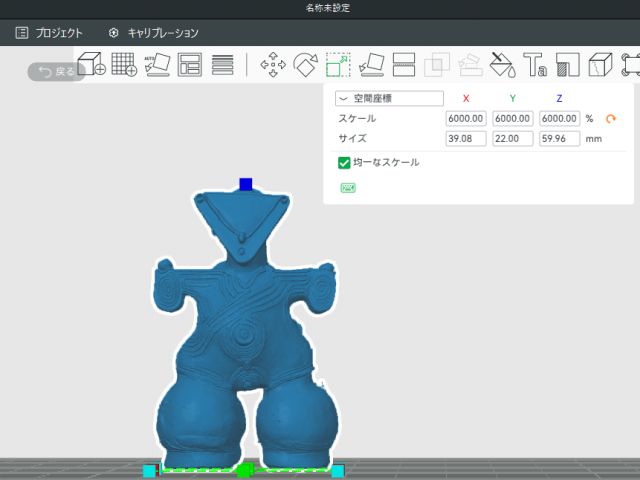
Task: Reset scale with the orange arrow
Action: (611, 119)
